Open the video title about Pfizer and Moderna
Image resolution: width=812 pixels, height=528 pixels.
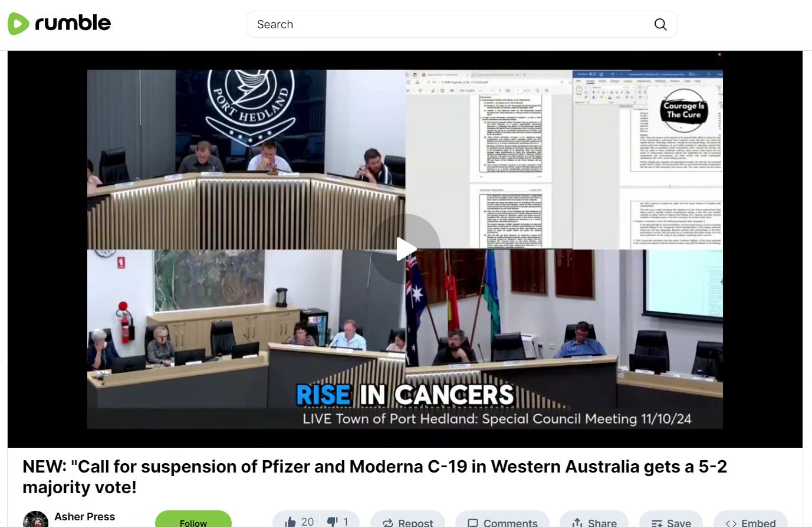pos(374,477)
